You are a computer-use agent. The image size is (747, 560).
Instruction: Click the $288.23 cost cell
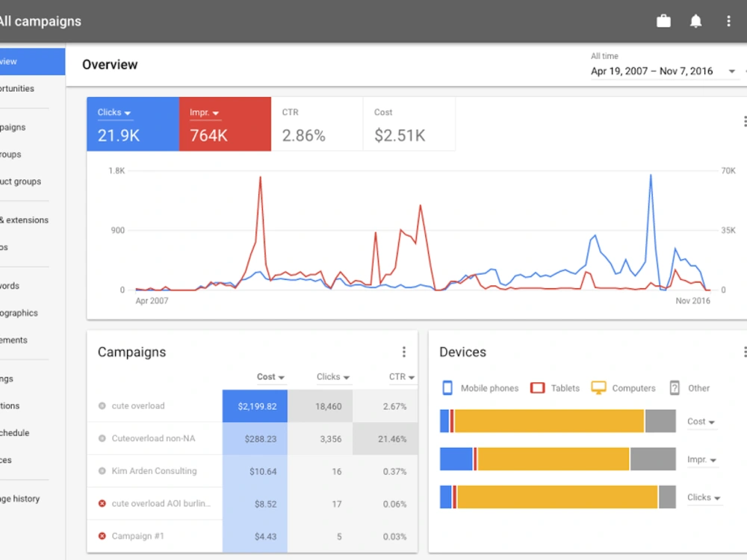click(x=255, y=438)
